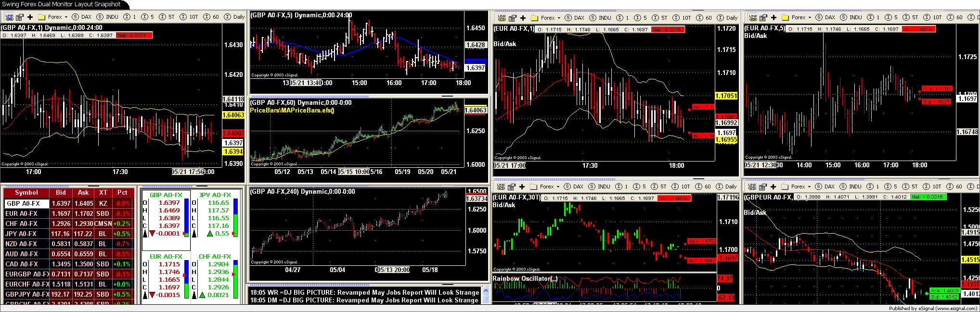The height and width of the screenshot is (312, 980).
Task: Toggle the LINK icon in the EUR A0-FX,5 chart toolbar
Action: coord(753,17)
